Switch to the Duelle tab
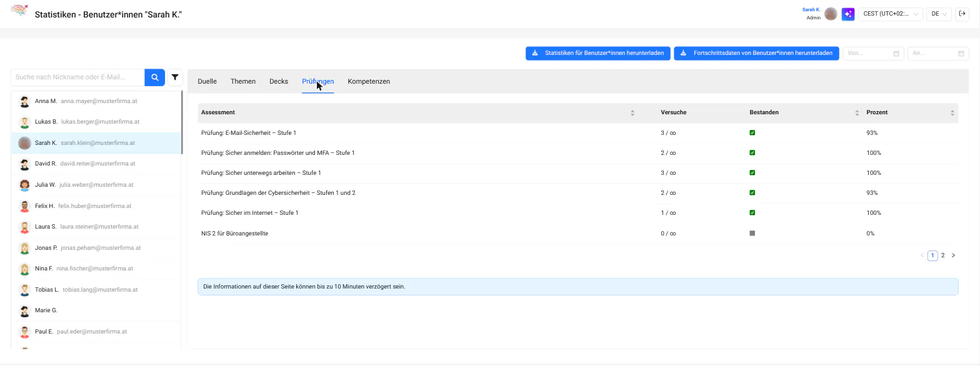 [207, 81]
